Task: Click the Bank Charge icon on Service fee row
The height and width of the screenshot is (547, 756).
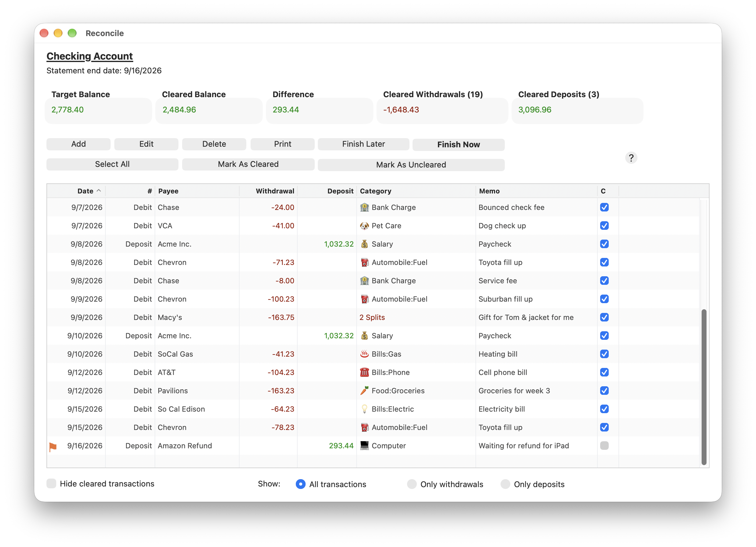Action: point(364,281)
